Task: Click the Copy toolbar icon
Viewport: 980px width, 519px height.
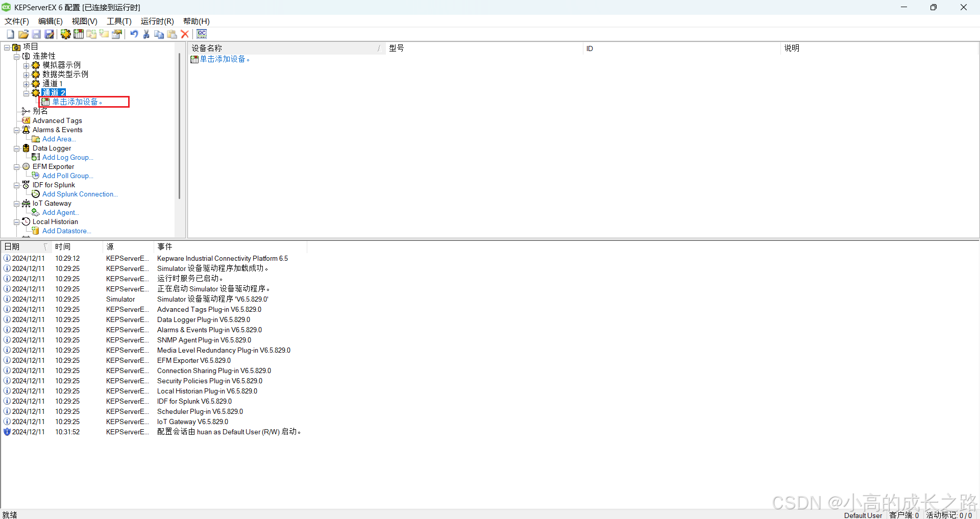Action: 159,34
